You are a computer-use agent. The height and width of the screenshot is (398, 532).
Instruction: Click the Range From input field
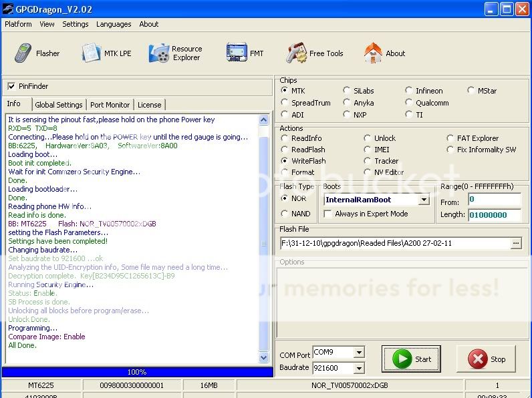coord(495,200)
